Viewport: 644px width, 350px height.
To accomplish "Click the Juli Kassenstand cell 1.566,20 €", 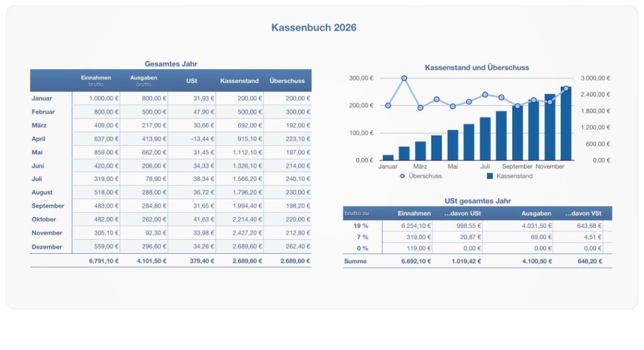I will (239, 179).
